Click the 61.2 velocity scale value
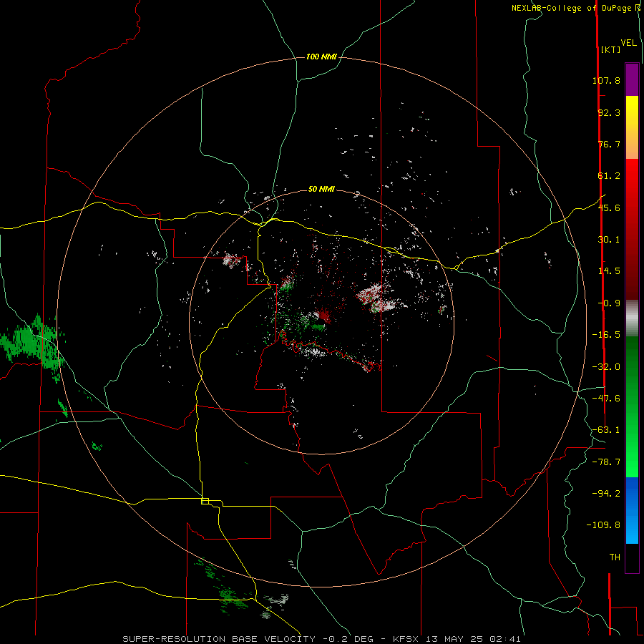Image resolution: width=644 pixels, height=644 pixels. pyautogui.click(x=609, y=176)
